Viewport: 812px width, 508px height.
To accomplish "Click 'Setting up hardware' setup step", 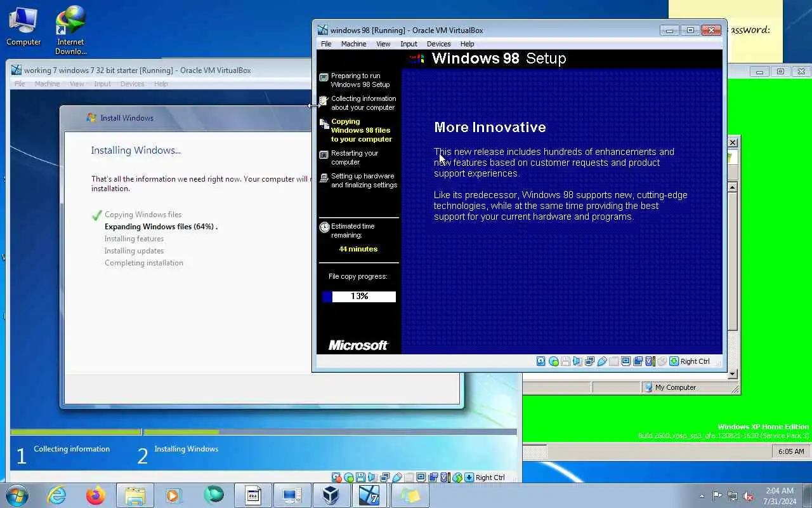I will click(x=364, y=180).
